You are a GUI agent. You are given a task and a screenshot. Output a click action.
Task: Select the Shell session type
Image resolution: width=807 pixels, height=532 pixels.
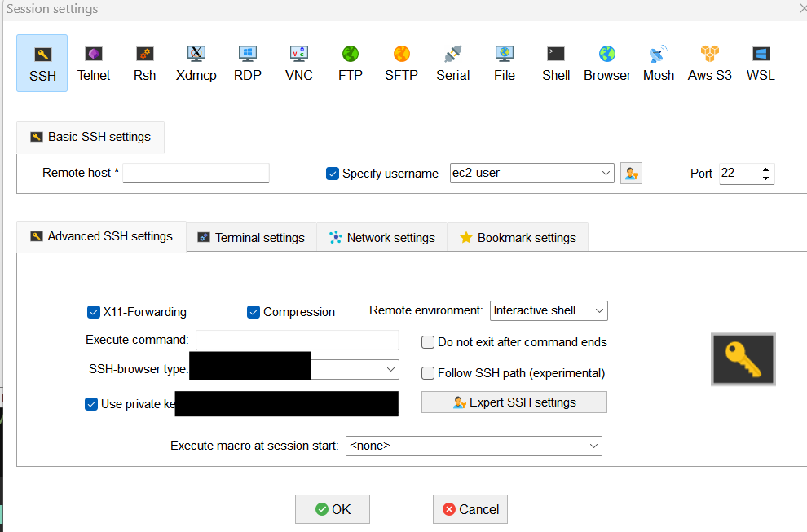556,64
